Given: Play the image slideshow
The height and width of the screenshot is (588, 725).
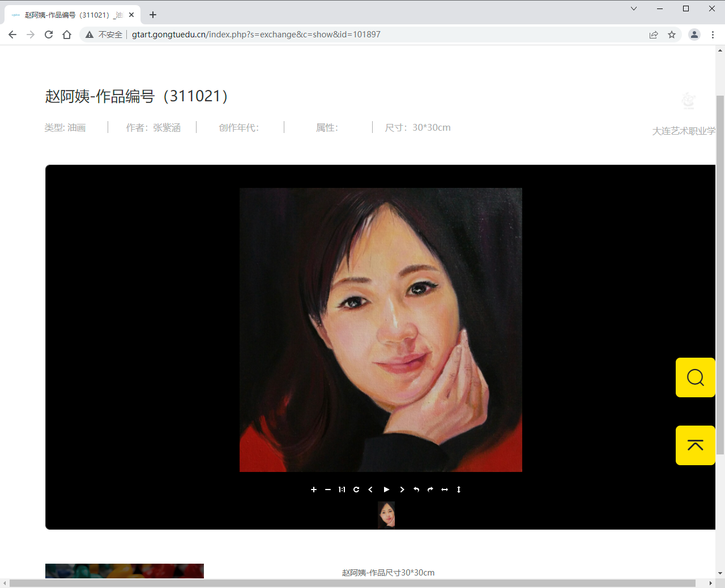Looking at the screenshot, I should coord(386,490).
